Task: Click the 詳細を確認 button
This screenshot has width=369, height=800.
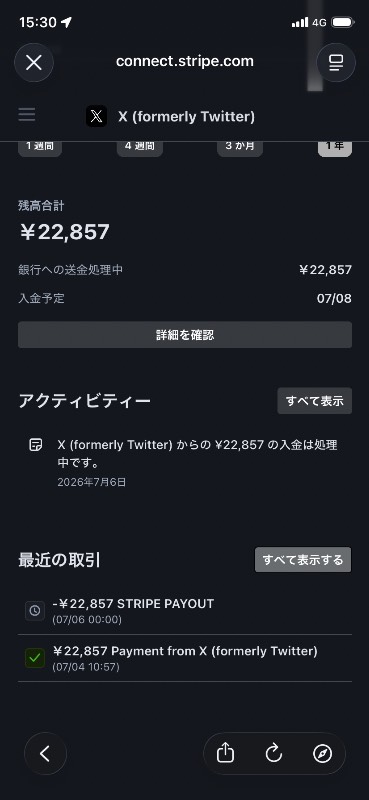Action: pyautogui.click(x=185, y=335)
